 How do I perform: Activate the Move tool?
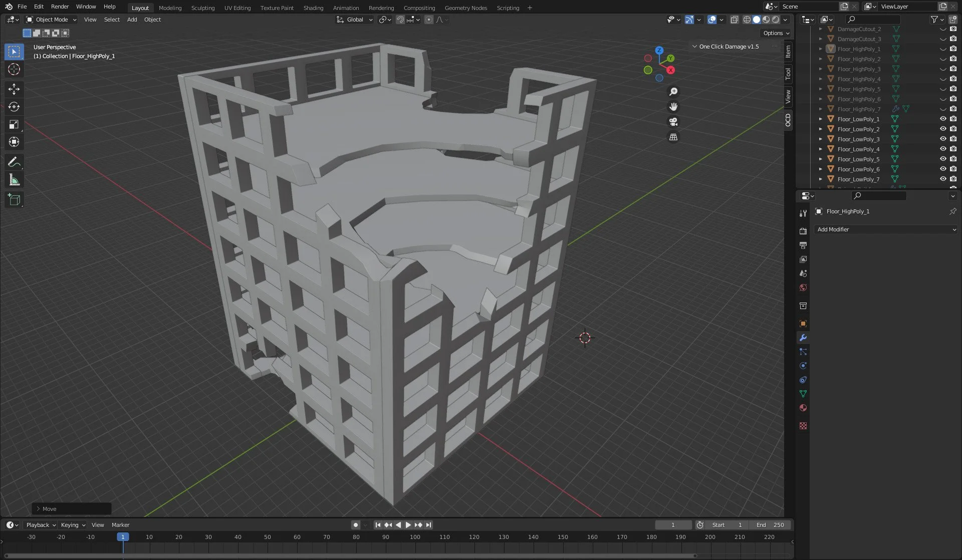coord(14,89)
